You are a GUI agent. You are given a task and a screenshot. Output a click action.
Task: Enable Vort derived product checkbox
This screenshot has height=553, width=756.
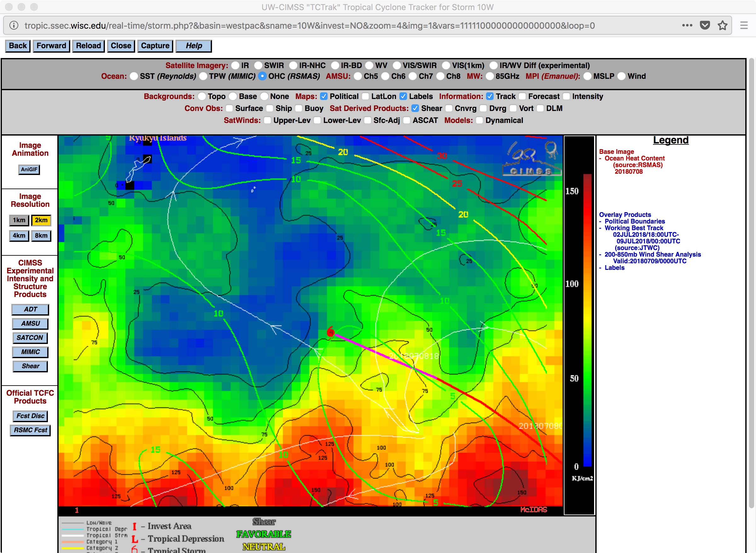(513, 108)
